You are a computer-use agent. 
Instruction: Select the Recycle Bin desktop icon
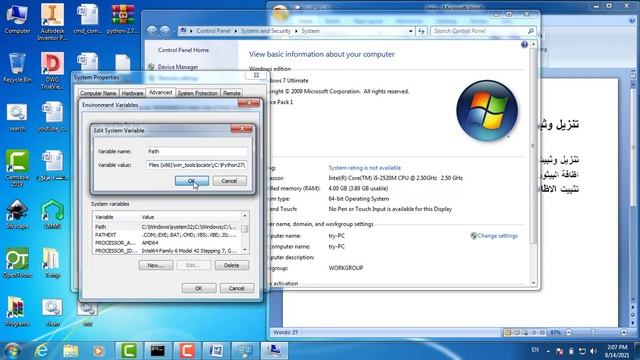click(x=17, y=68)
